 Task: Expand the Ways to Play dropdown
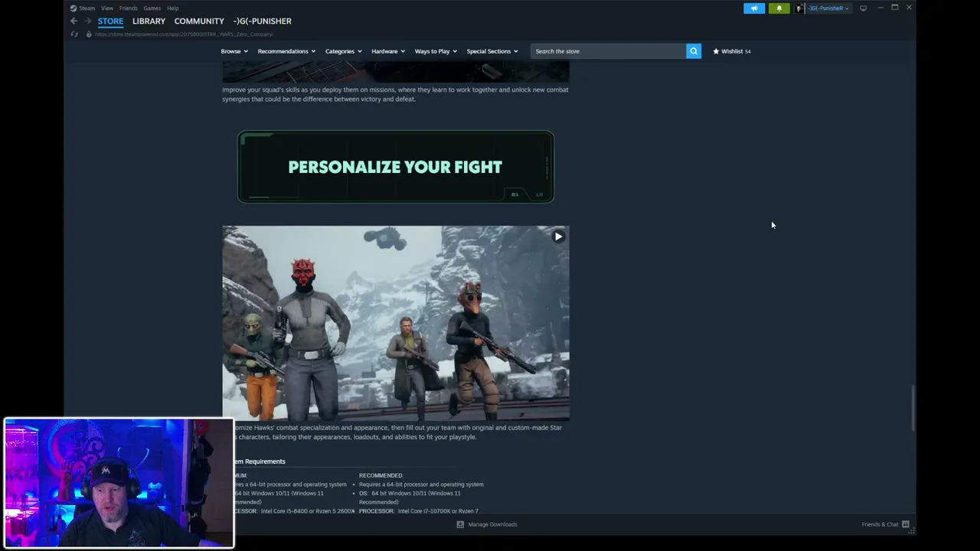[436, 51]
